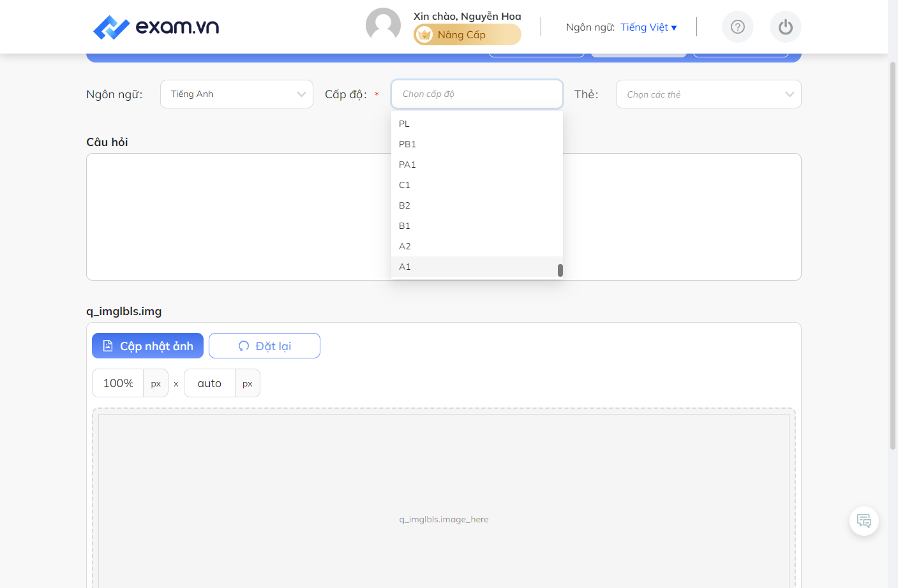The width and height of the screenshot is (898, 588).
Task: Pick the B1 level option
Action: click(x=477, y=226)
